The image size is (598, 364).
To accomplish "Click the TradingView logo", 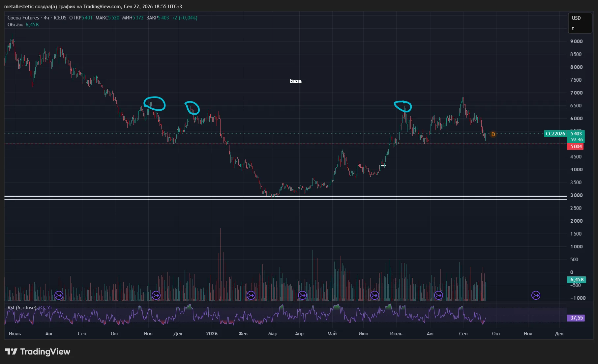I will click(x=38, y=352).
